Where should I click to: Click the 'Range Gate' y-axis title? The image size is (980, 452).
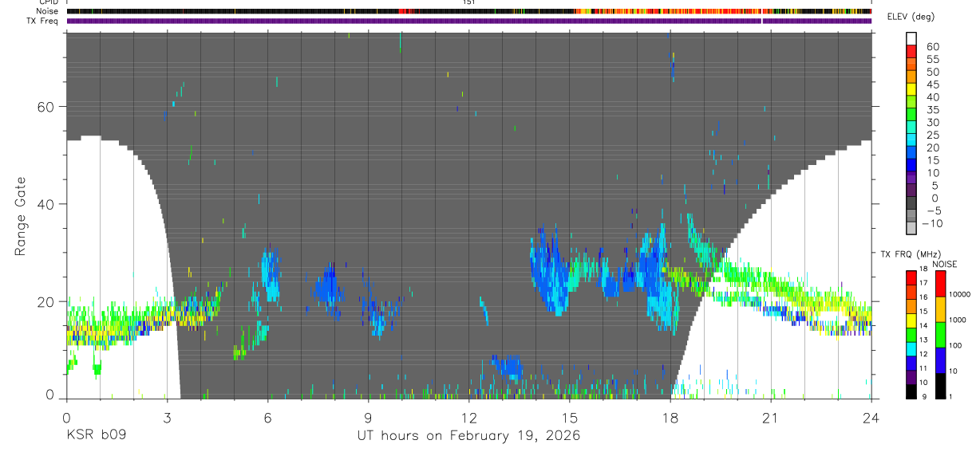coord(20,215)
